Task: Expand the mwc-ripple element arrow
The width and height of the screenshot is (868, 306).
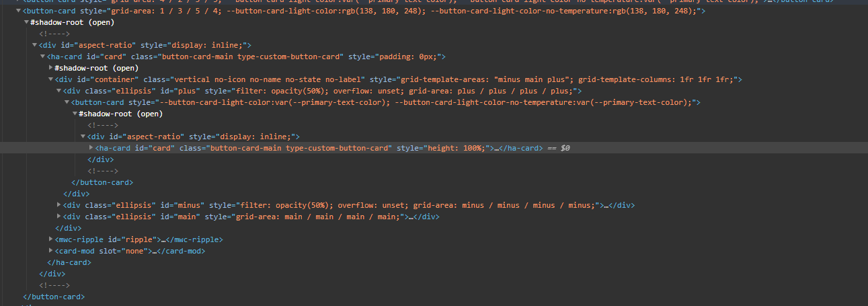Action: (51, 239)
